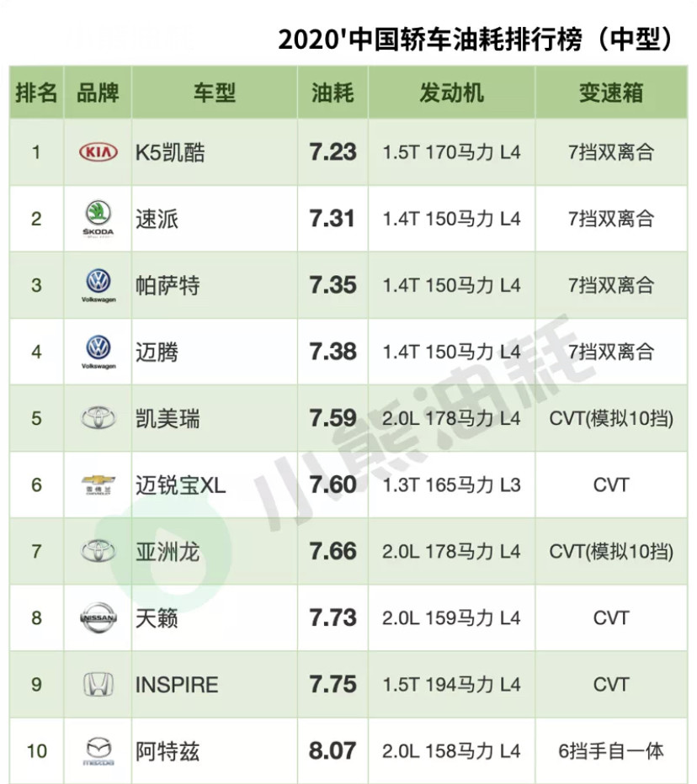Viewport: 697px width, 784px height.
Task: Click 7挡双离合 in the K5凯酷 row
Action: click(611, 152)
